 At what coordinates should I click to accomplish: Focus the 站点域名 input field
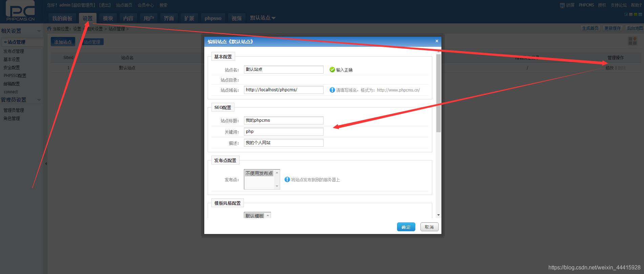[284, 90]
